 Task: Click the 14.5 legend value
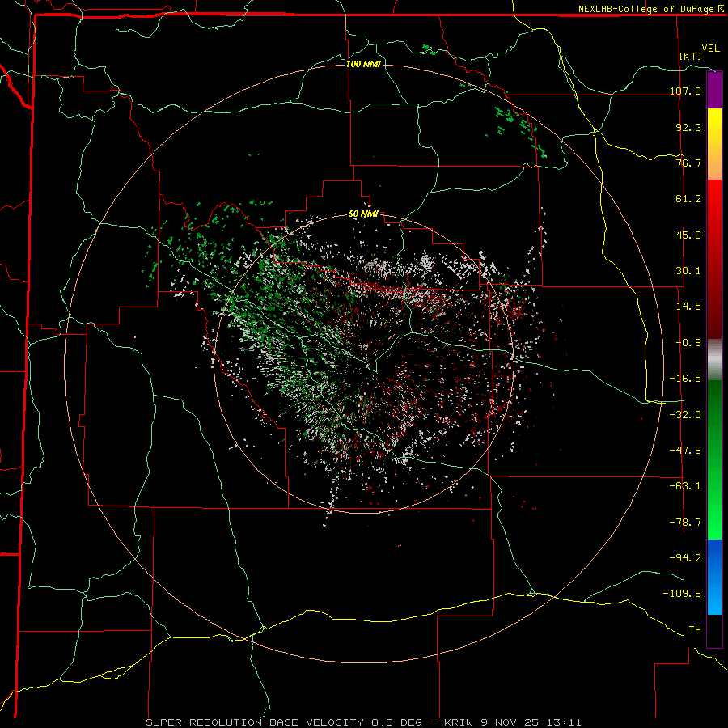[688, 307]
